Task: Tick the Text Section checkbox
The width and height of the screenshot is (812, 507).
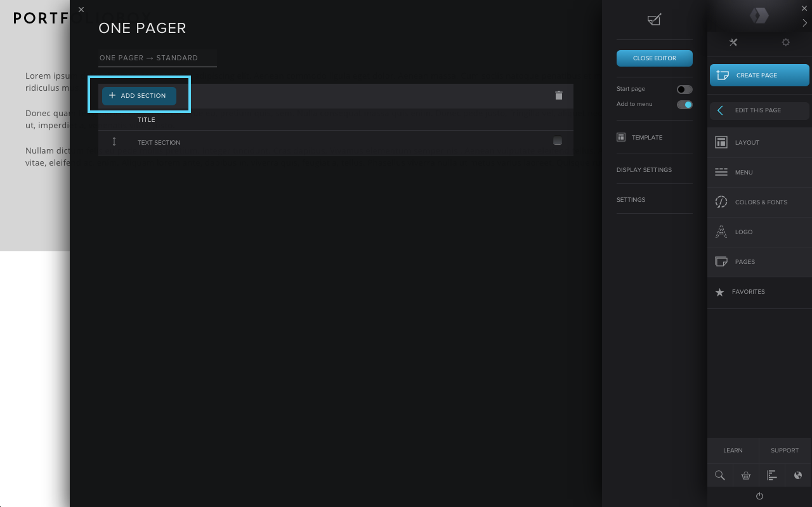Action: coord(558,141)
